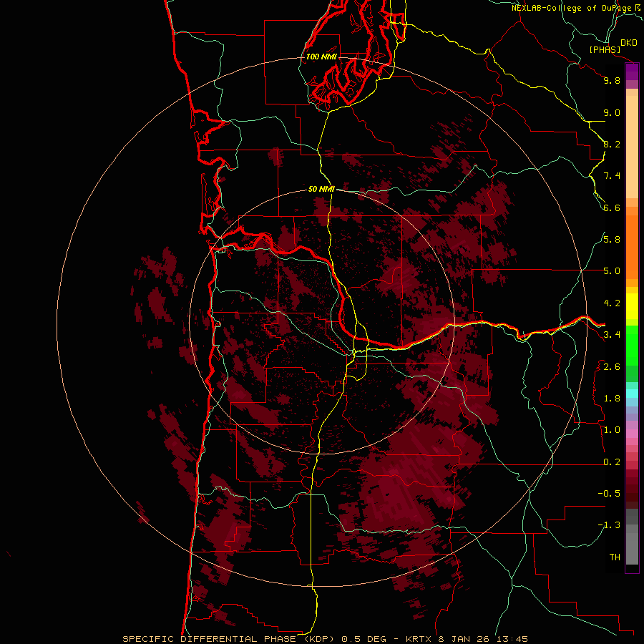
Task: Select the purple band atop the color bar
Action: click(632, 72)
